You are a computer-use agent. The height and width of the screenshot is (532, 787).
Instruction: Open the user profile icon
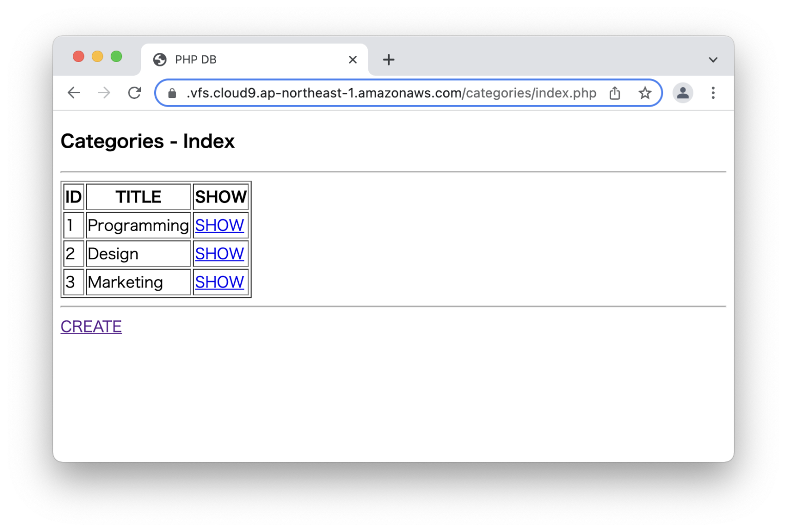682,93
